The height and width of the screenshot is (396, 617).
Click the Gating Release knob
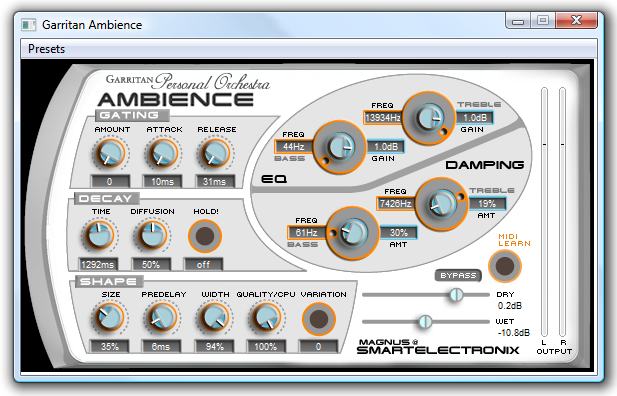point(215,153)
